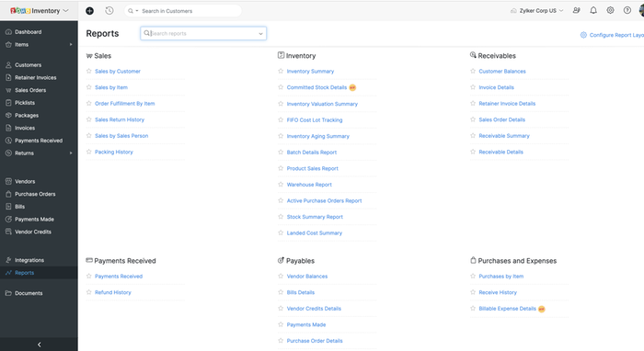Click the Documents folder icon in sidebar

[x=8, y=293]
